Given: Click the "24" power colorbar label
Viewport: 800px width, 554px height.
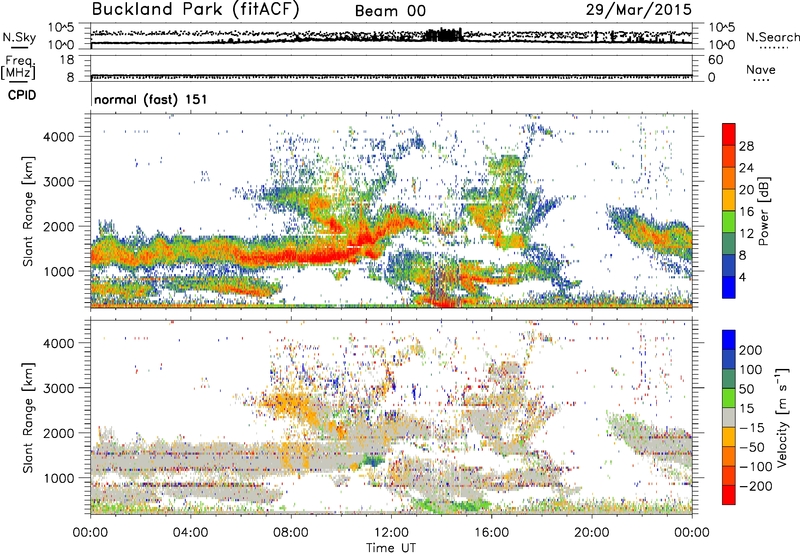Looking at the screenshot, I should click(x=746, y=168).
